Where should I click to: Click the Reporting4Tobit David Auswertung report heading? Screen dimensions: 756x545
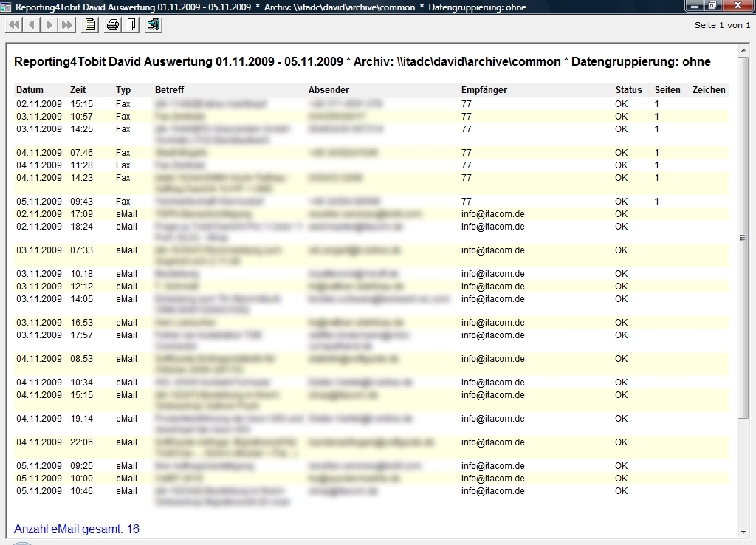tap(362, 62)
